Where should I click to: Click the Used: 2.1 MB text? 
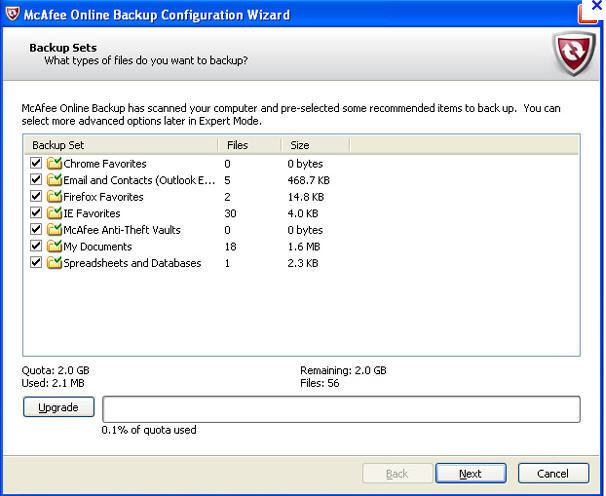coord(53,383)
